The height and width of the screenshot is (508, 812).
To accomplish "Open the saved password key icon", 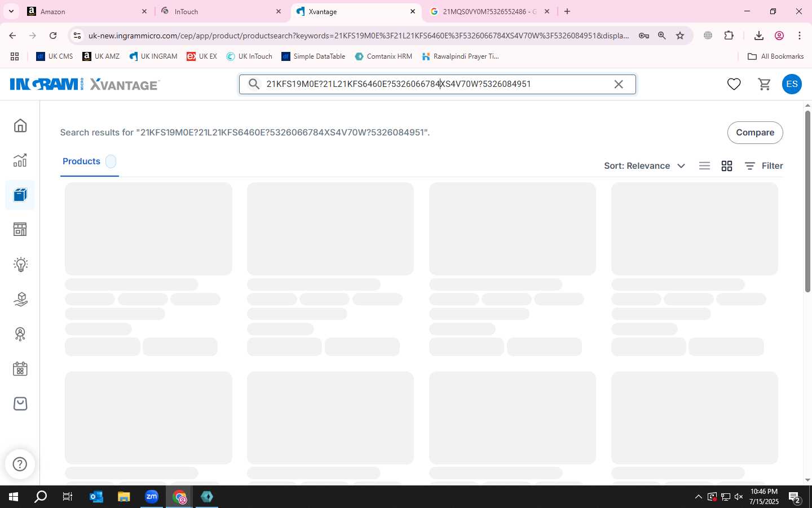I will pos(644,36).
